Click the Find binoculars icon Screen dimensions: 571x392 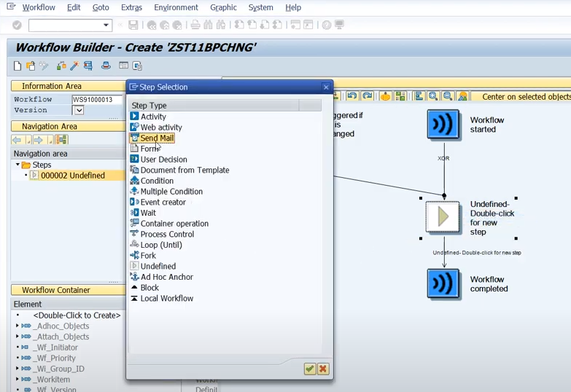209,25
